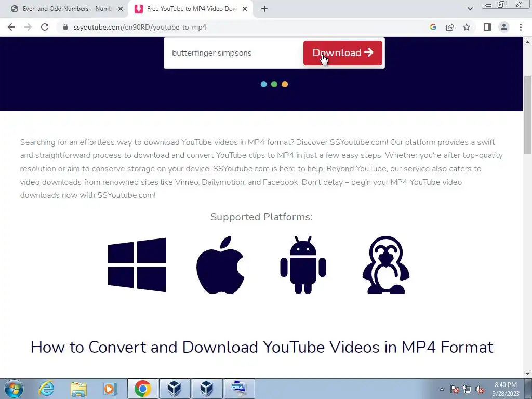
Task: Click the page scrollbar thumb
Action: [x=528, y=115]
